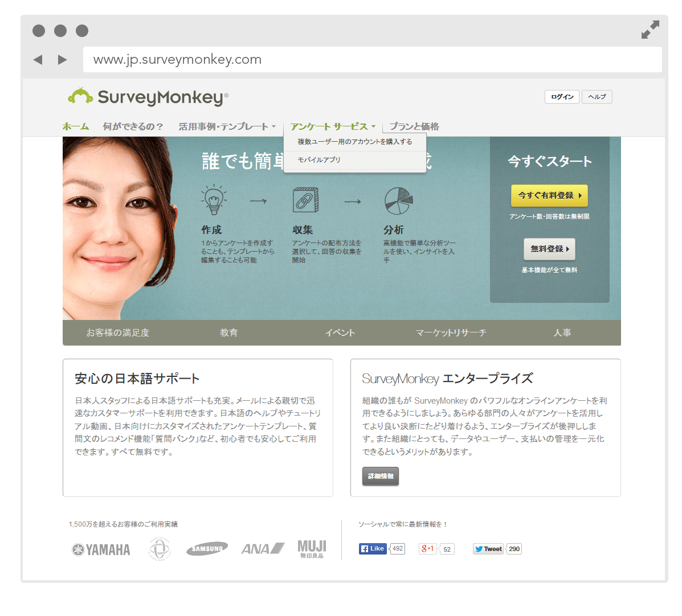The image size is (682, 616).
Task: Collapse the アンケートサービス dropdown menu
Action: pyautogui.click(x=333, y=126)
